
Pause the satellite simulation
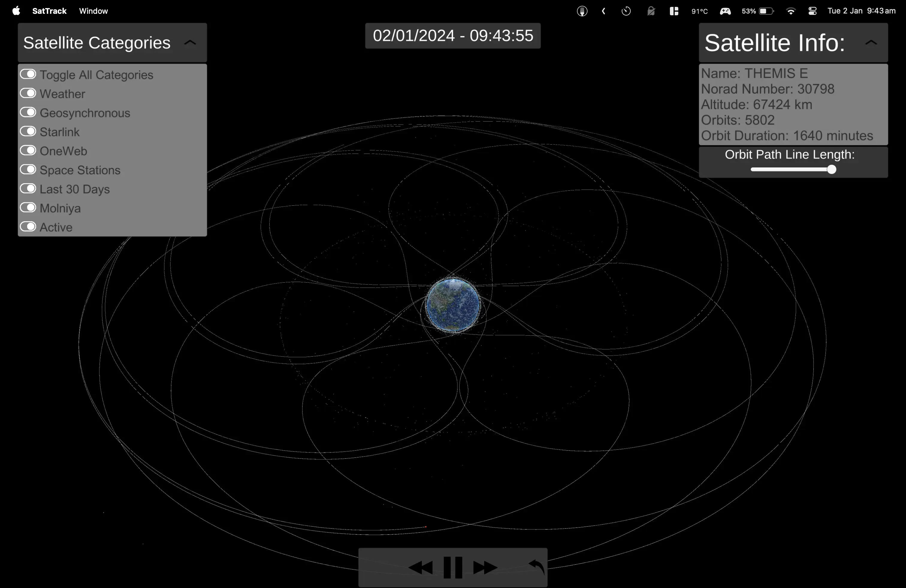pyautogui.click(x=453, y=567)
